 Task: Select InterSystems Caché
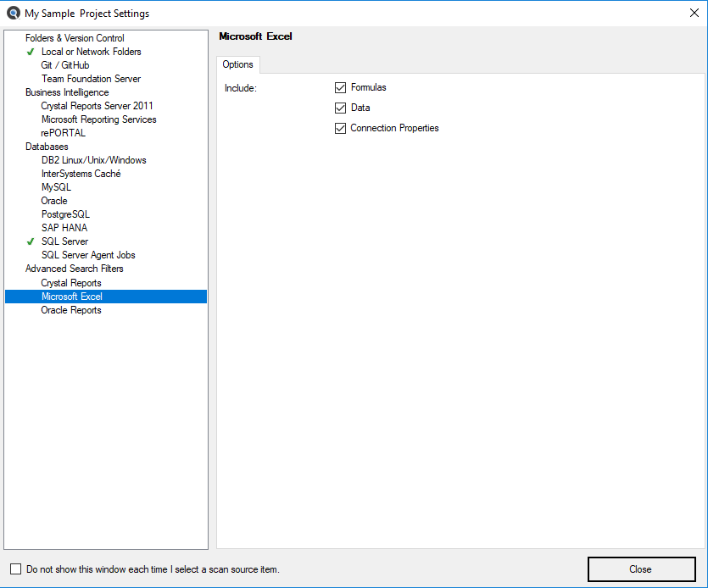click(81, 174)
